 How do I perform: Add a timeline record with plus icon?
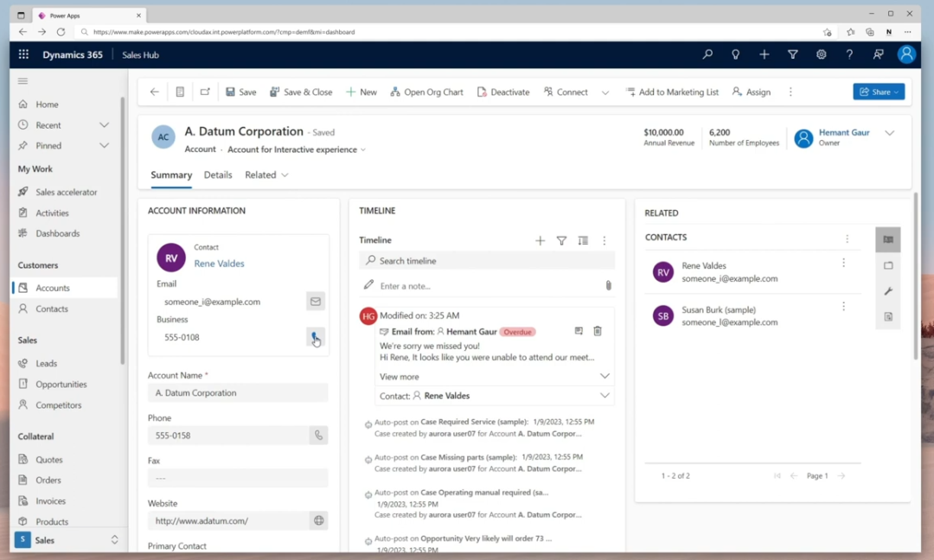pyautogui.click(x=540, y=240)
